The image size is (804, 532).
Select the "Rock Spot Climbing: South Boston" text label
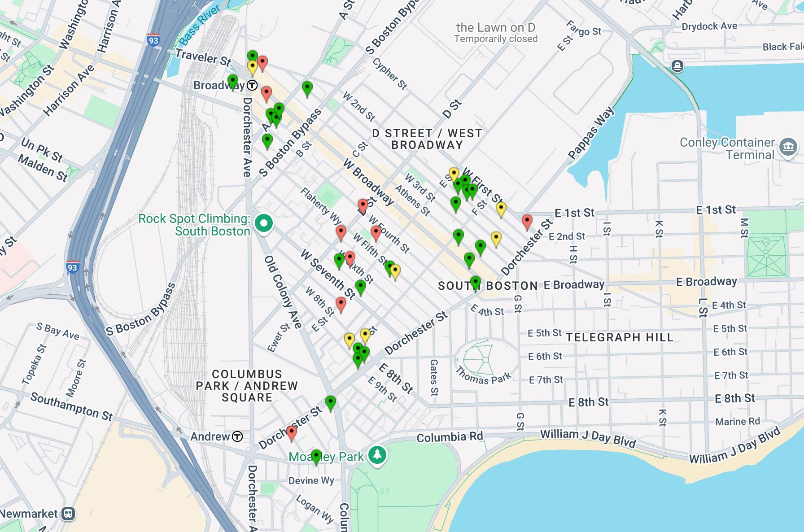(194, 225)
